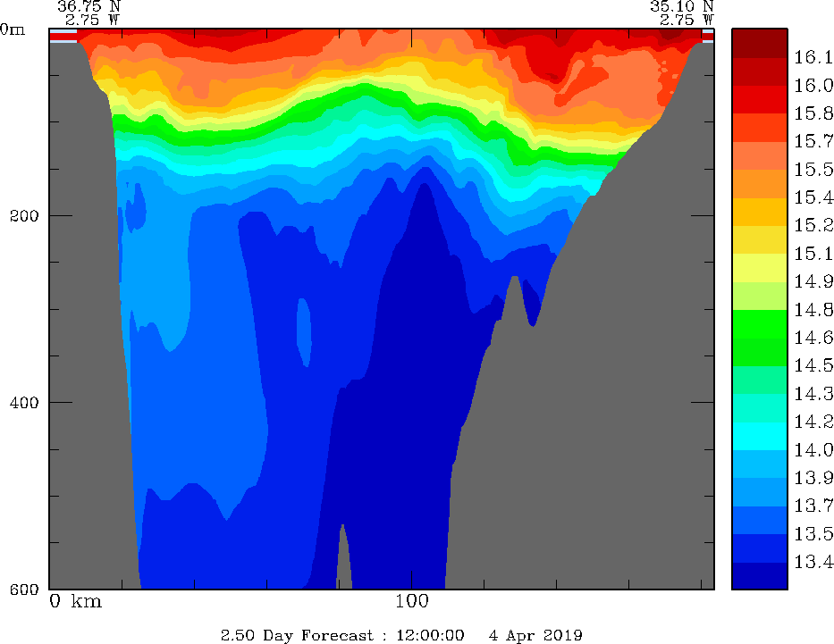Screen dimensions: 834x644
Task: Click the 14.6 color scale label
Action: [813, 338]
